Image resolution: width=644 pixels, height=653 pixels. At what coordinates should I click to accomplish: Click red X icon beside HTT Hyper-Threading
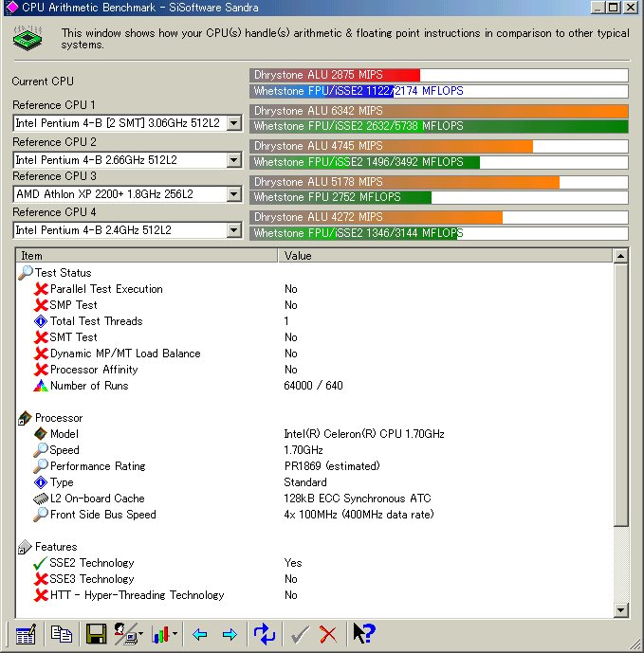coord(41,595)
